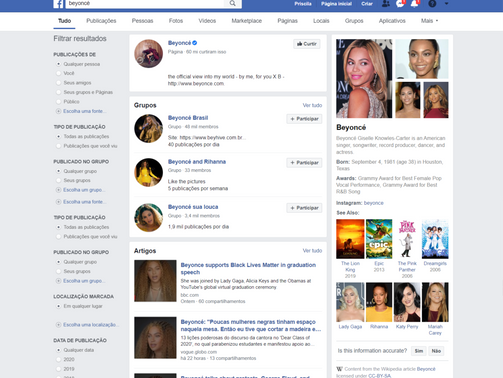503x378 pixels.
Task: Open the Grupos tab
Action: click(354, 21)
